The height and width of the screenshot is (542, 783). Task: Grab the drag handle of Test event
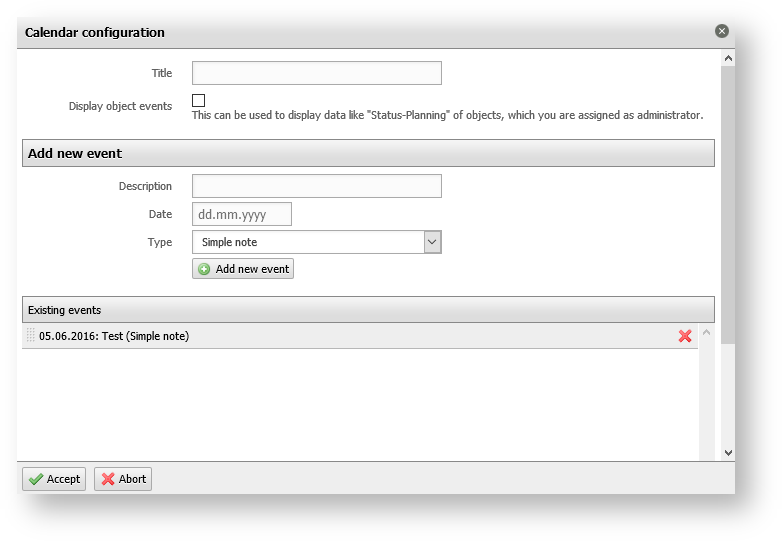(30, 336)
